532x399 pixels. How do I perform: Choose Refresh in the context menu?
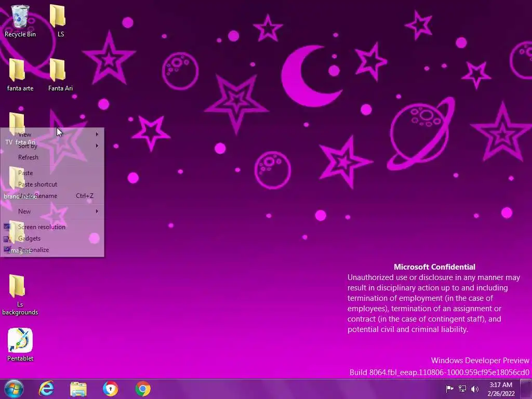[x=52, y=157]
